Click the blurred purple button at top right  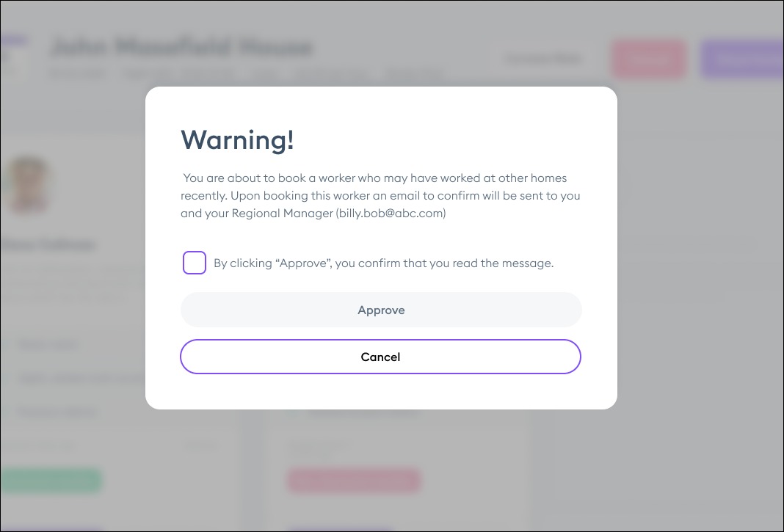[x=741, y=59]
